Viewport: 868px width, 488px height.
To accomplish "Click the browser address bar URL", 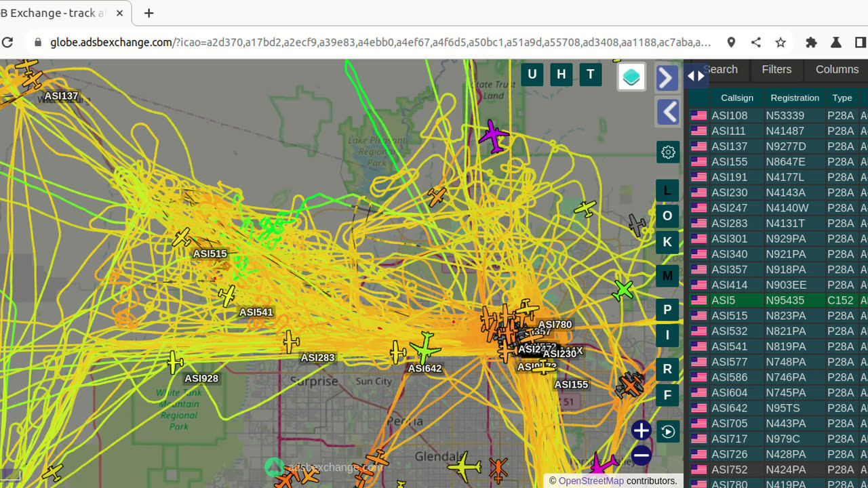I will pos(380,42).
